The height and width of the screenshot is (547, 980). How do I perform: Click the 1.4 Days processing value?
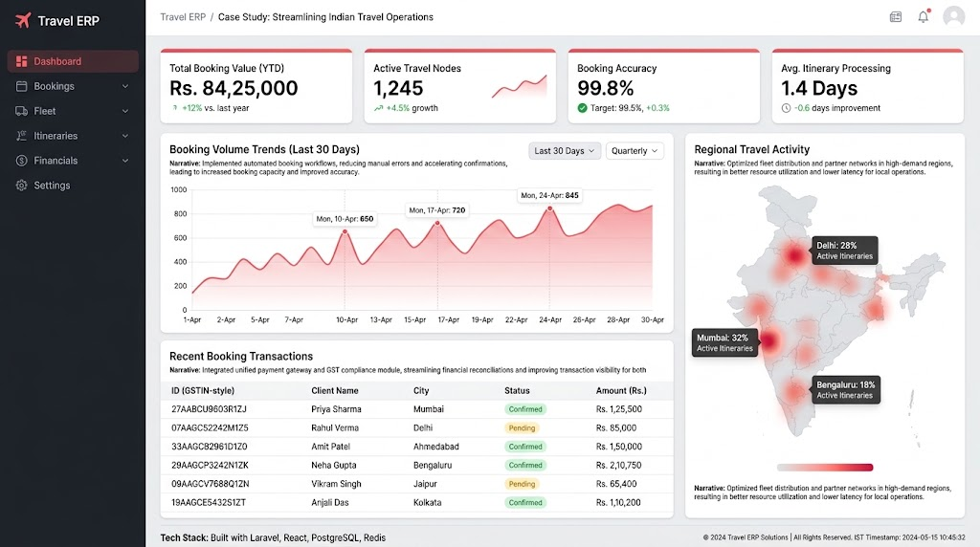(819, 88)
